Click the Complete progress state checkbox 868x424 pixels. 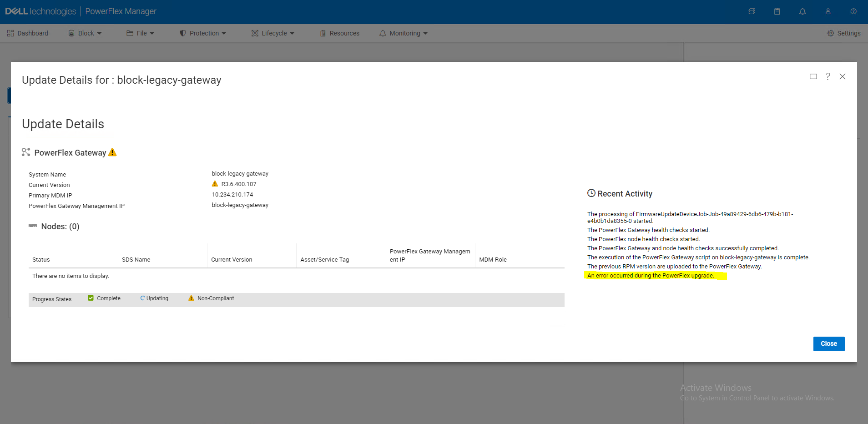(x=91, y=298)
